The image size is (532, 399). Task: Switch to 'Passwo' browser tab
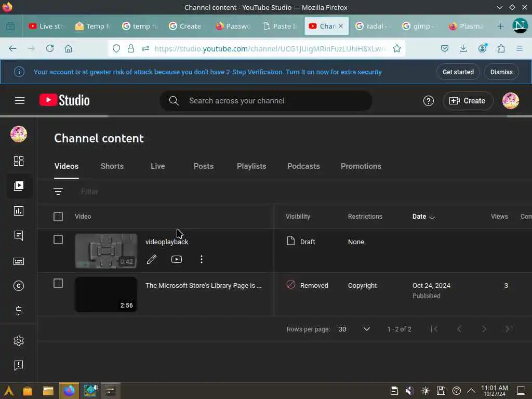coord(233,26)
